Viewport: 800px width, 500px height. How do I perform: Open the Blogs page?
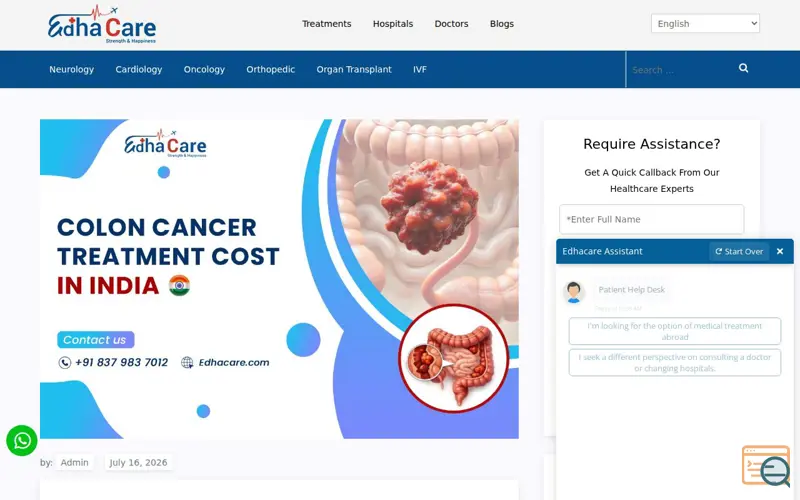pyautogui.click(x=502, y=24)
